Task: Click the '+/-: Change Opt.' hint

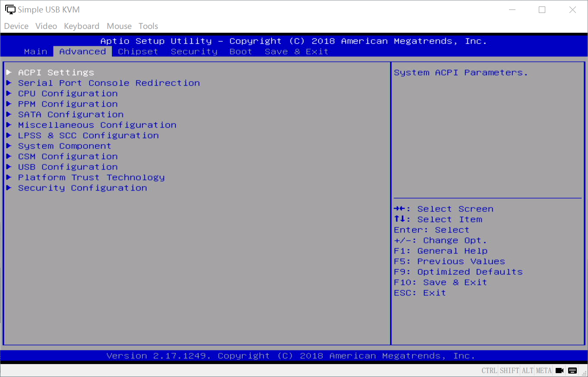Action: coord(440,240)
